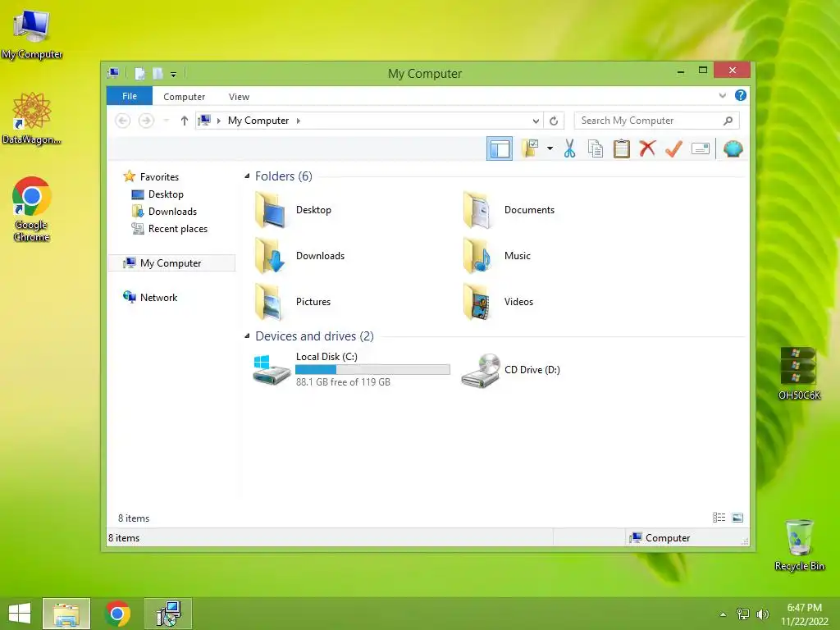Select the OH50C6K desktop icon

[799, 373]
